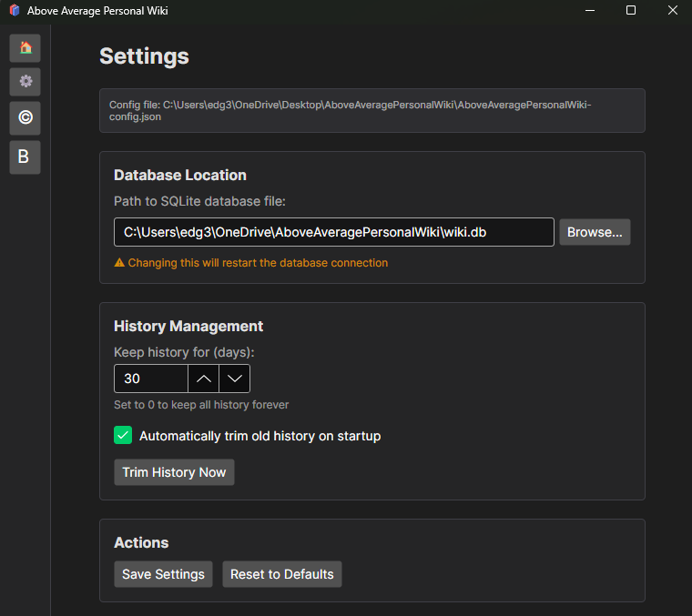
Task: Click Trim History Now button
Action: pyautogui.click(x=174, y=472)
